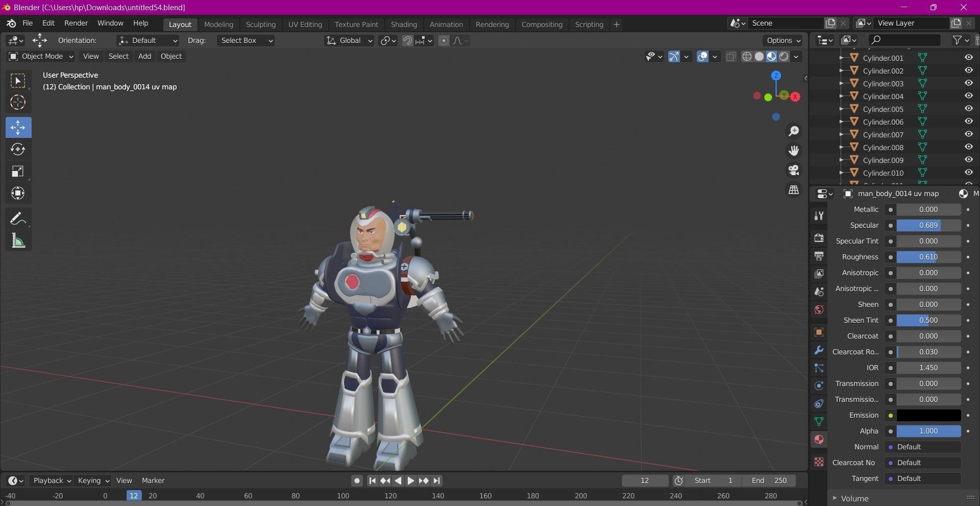Switch to wireframe viewport shading
980x506 pixels.
click(x=747, y=57)
